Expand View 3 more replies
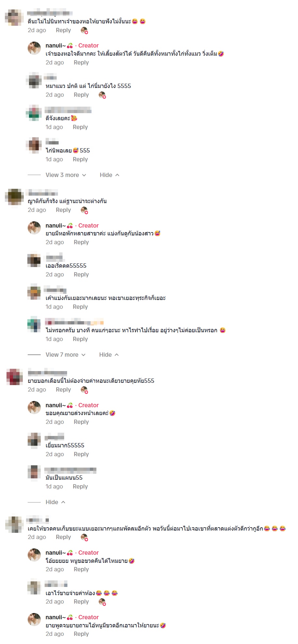This screenshot has height=644, width=298. point(66,175)
